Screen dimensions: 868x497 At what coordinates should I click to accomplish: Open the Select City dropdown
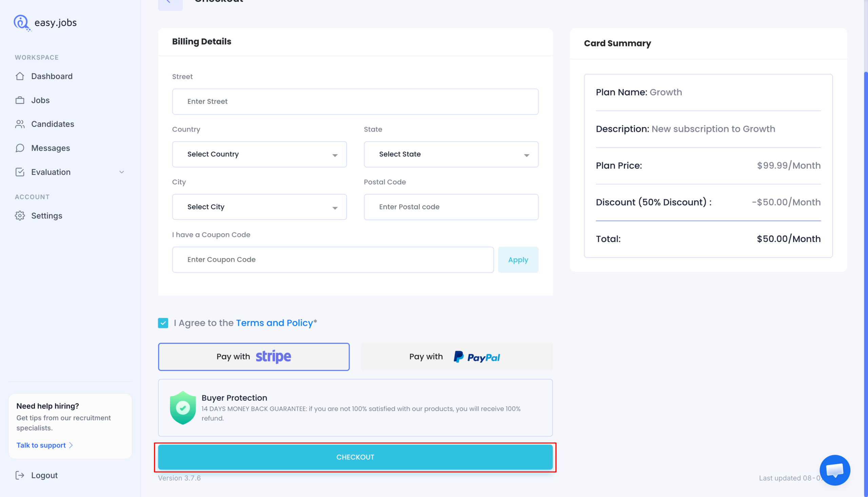pyautogui.click(x=259, y=207)
